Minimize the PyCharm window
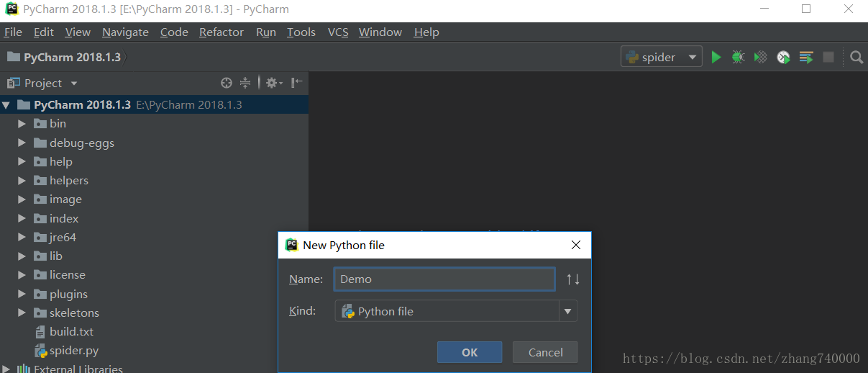 tap(764, 9)
